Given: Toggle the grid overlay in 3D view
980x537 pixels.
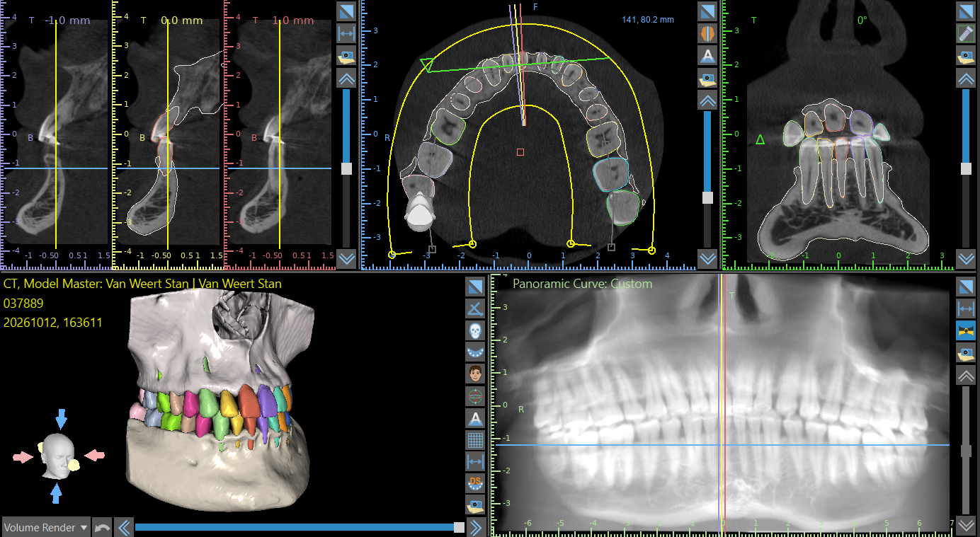Looking at the screenshot, I should point(475,439).
